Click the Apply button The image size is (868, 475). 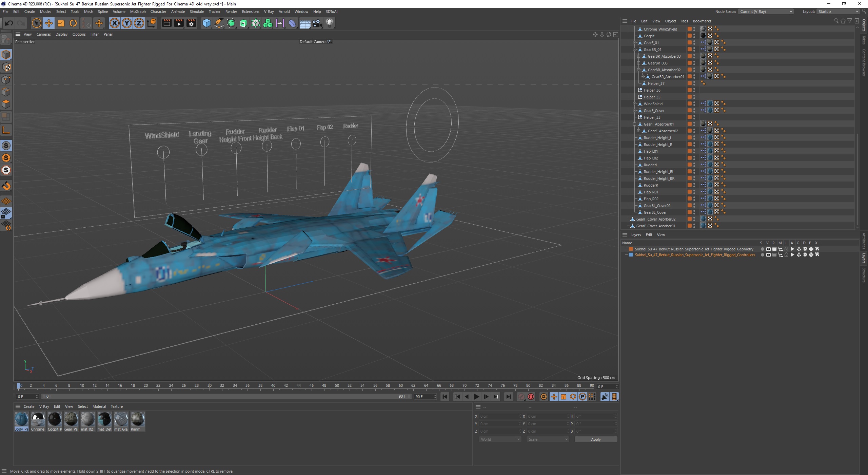click(596, 439)
